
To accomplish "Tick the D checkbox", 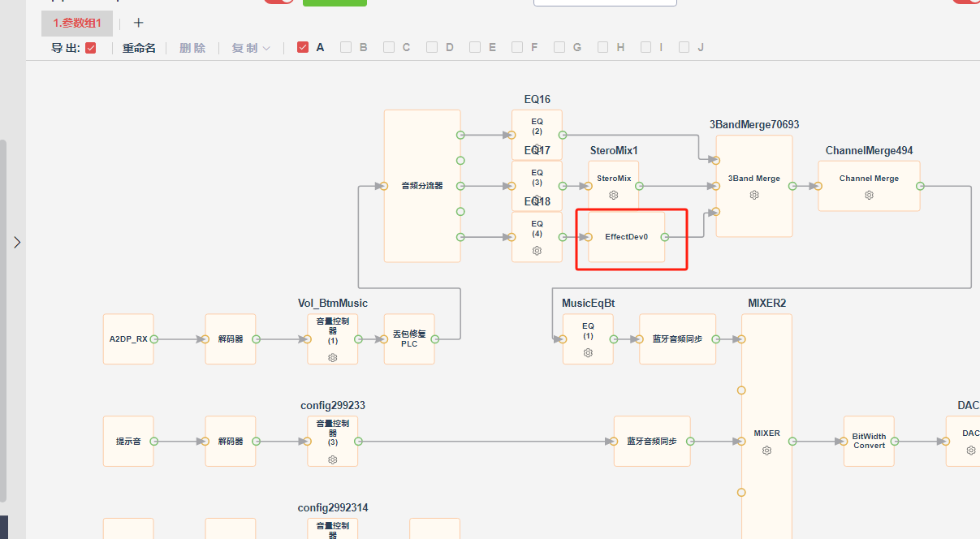I will pos(432,47).
